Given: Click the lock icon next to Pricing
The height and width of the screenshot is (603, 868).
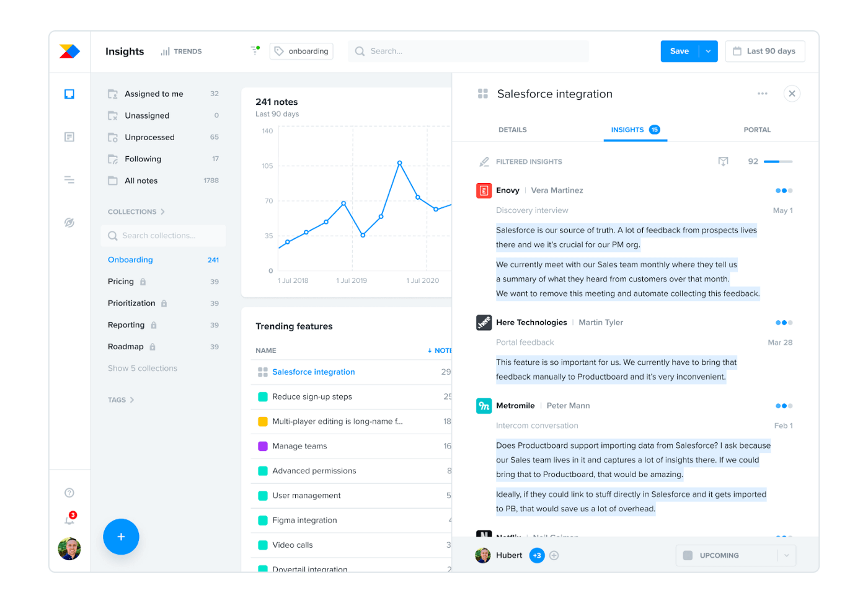Looking at the screenshot, I should (143, 282).
